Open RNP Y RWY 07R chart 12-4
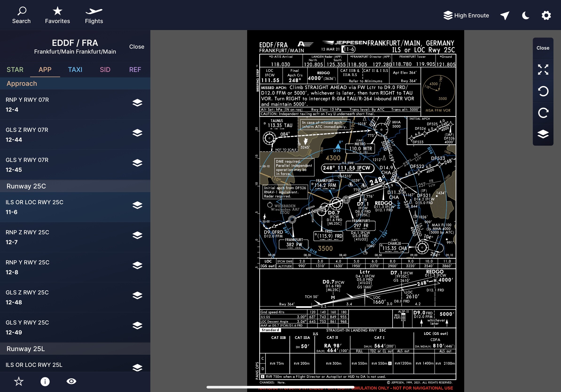This screenshot has width=561, height=392. click(75, 105)
